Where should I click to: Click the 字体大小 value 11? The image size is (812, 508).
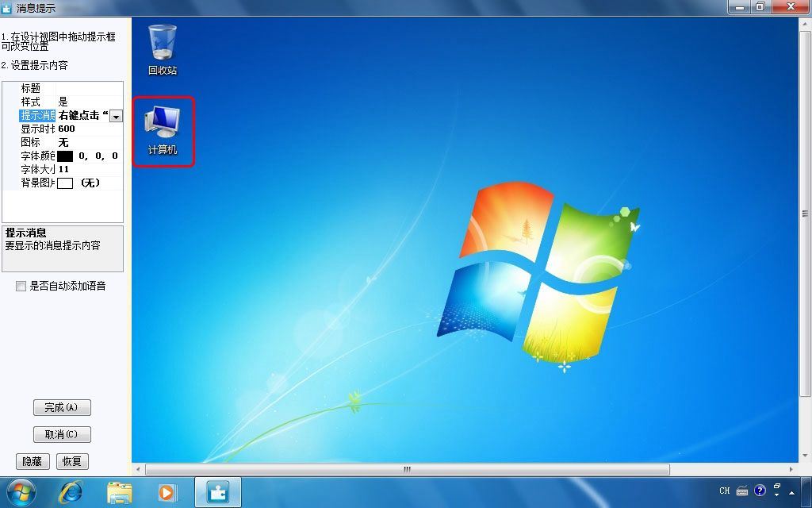(x=63, y=170)
